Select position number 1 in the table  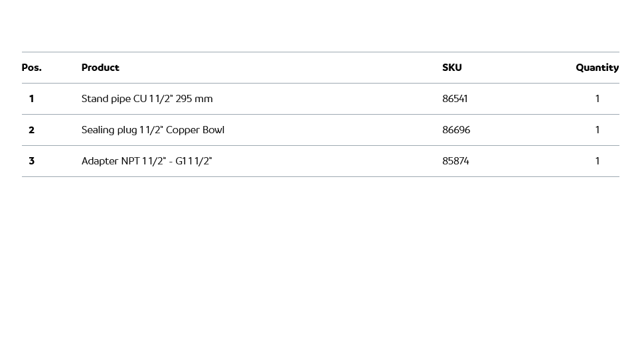tap(31, 99)
